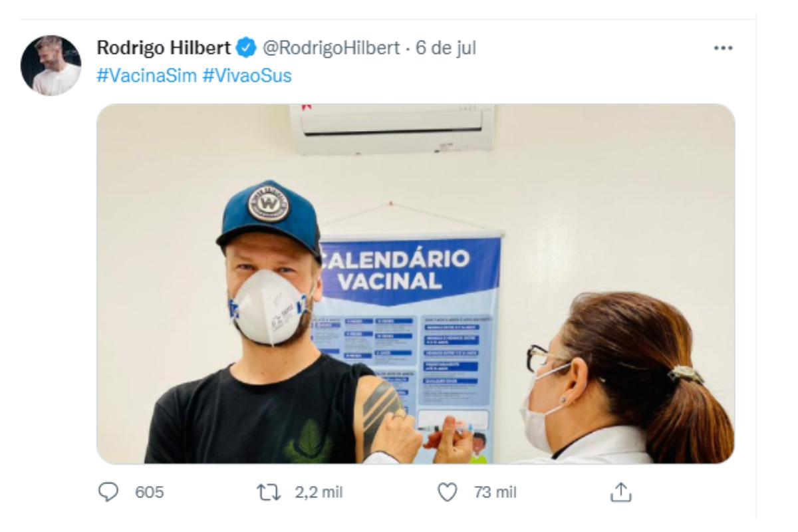Open the share upload icon
The width and height of the screenshot is (798, 532).
point(620,493)
